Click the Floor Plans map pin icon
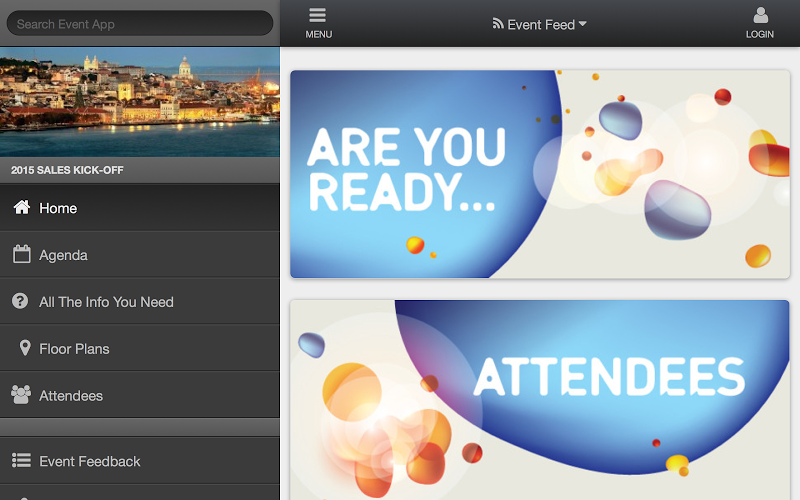 click(24, 348)
